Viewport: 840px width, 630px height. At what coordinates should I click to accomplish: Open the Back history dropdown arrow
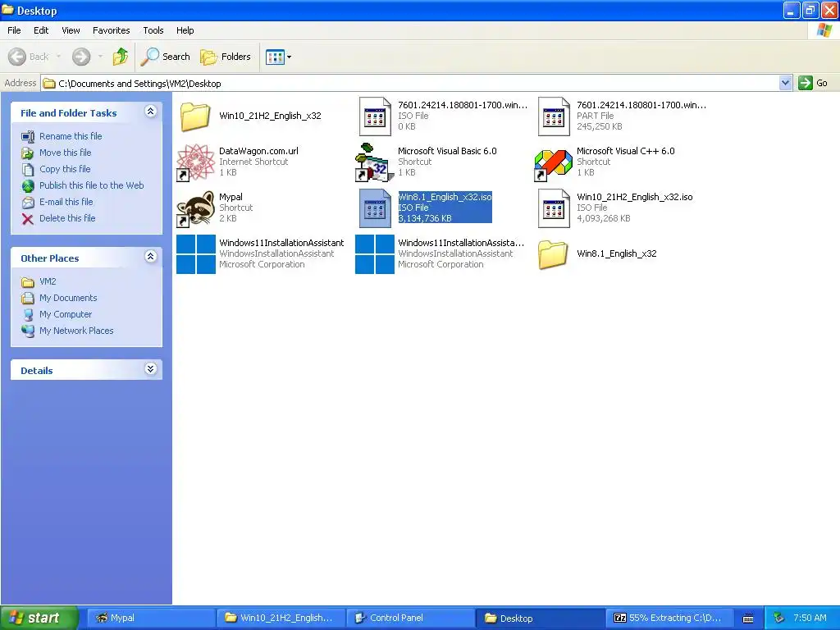[58, 57]
